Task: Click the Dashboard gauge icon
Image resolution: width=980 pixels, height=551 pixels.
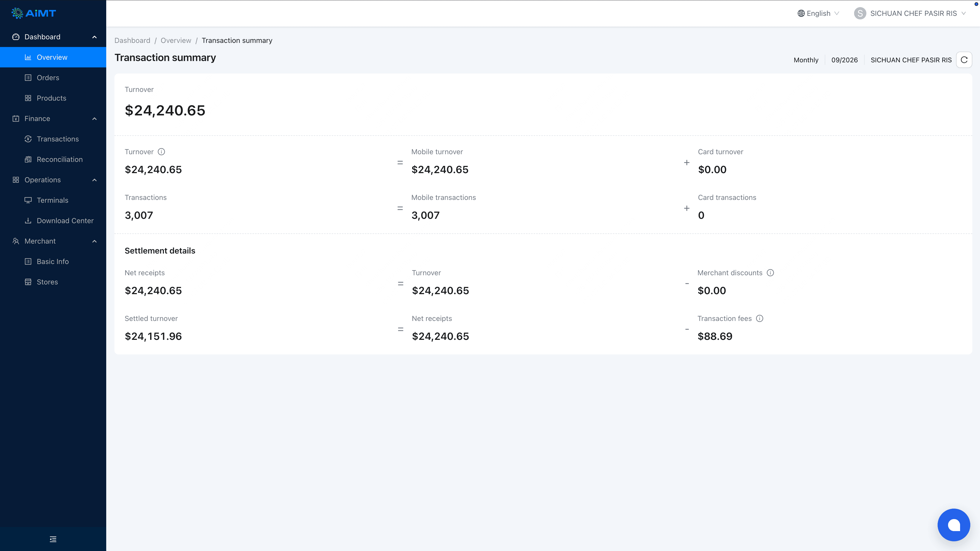Action: 16,37
